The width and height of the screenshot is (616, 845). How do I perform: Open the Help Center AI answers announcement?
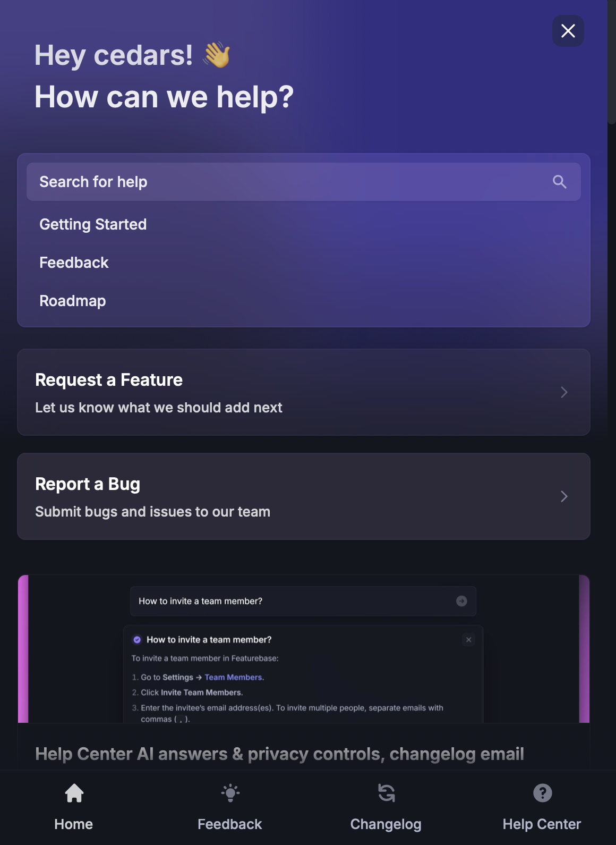coord(279,754)
